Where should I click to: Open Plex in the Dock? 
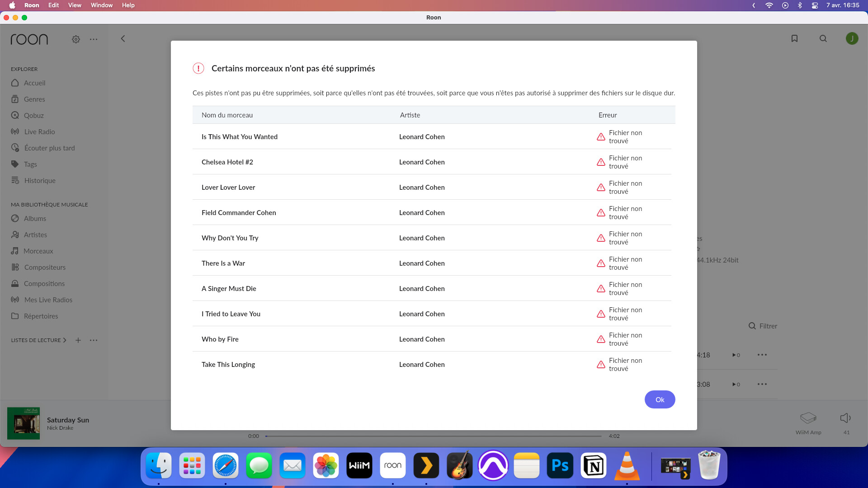point(426,465)
